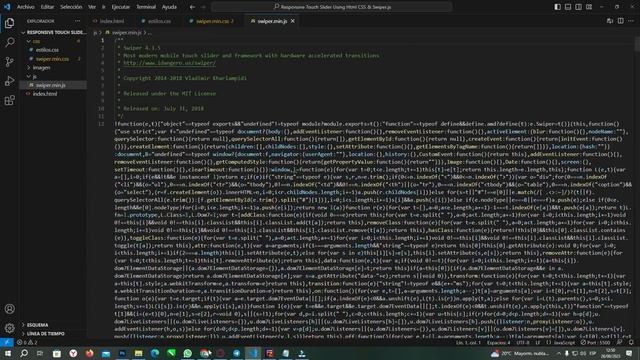
Task: Expand the imagen folder
Action: pyautogui.click(x=53, y=68)
